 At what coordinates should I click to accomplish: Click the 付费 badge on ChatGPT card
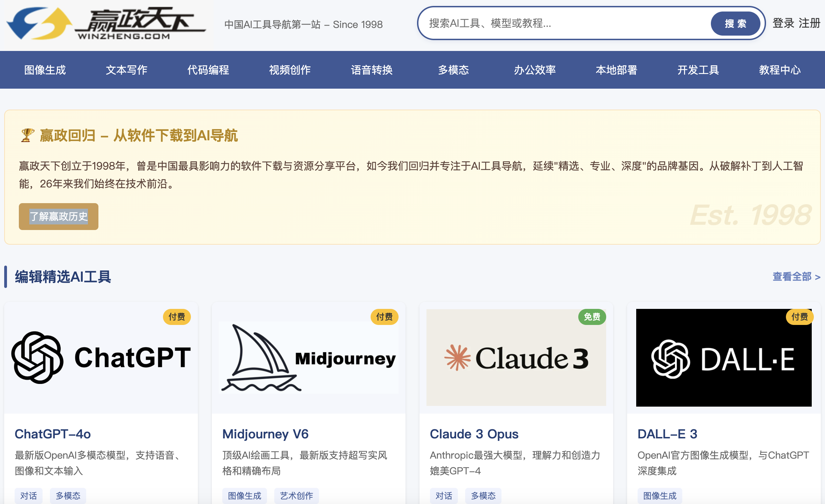(x=177, y=317)
